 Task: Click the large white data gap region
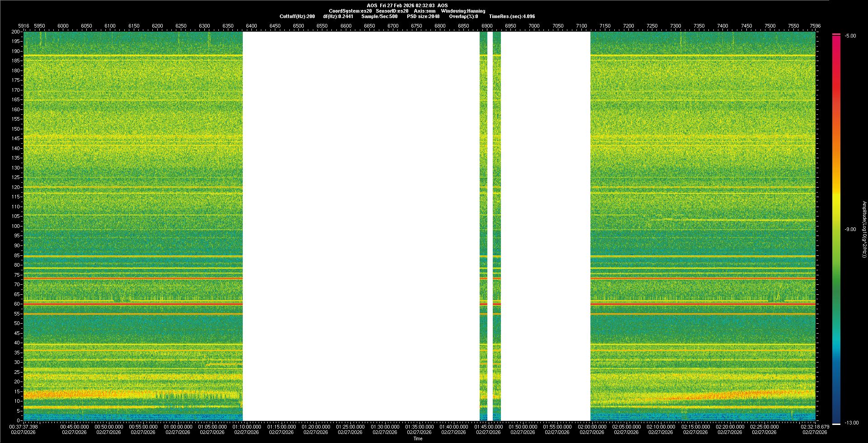tap(361, 226)
